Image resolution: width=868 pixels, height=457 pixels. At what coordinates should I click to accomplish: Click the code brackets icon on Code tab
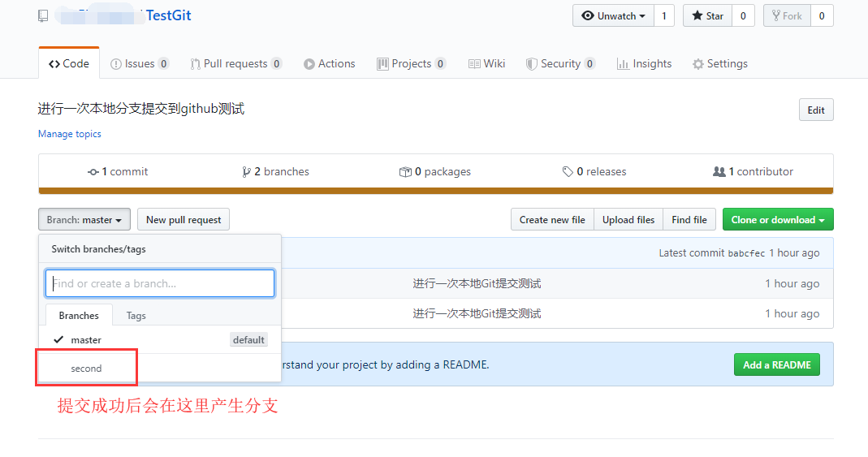coord(54,64)
